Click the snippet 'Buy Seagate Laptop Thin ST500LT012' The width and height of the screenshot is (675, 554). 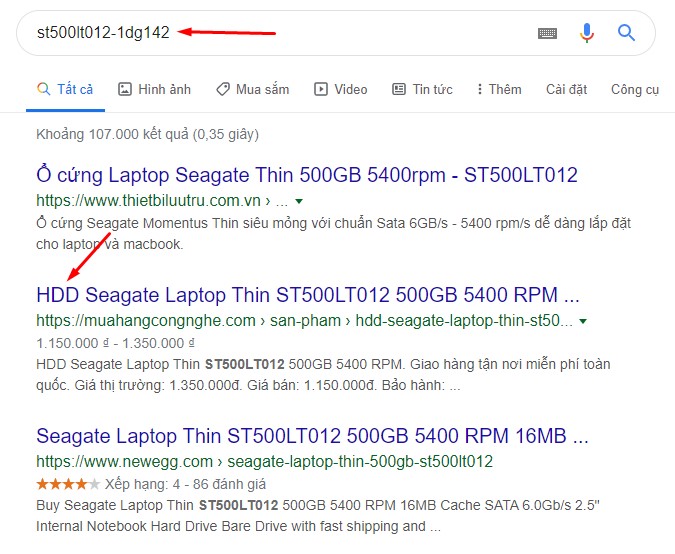point(318,516)
